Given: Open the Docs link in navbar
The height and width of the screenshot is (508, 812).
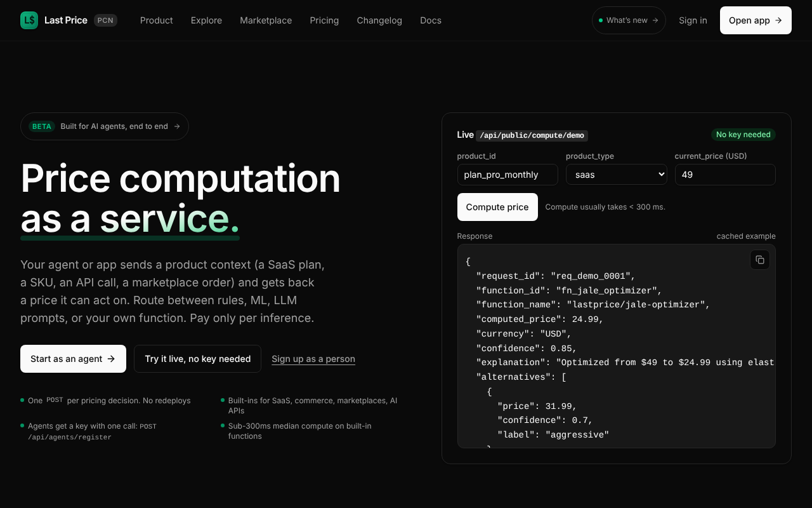Looking at the screenshot, I should [431, 20].
